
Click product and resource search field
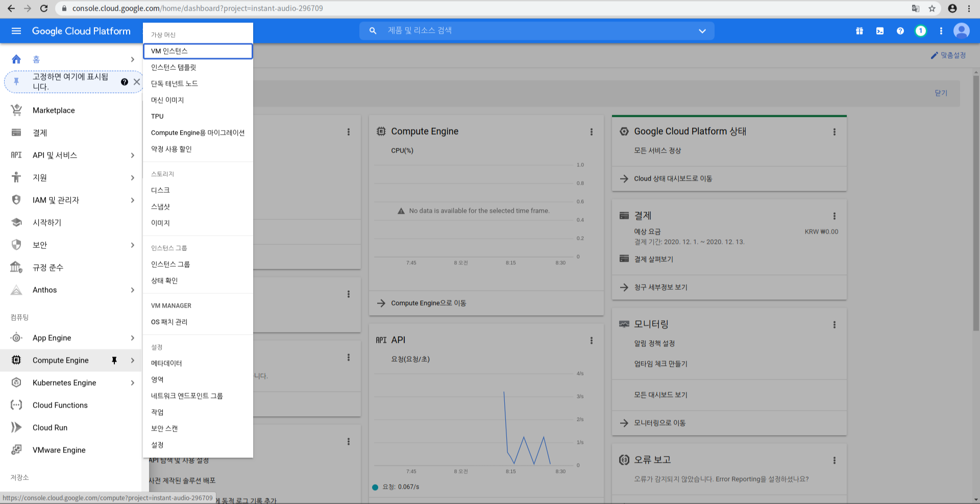point(537,31)
